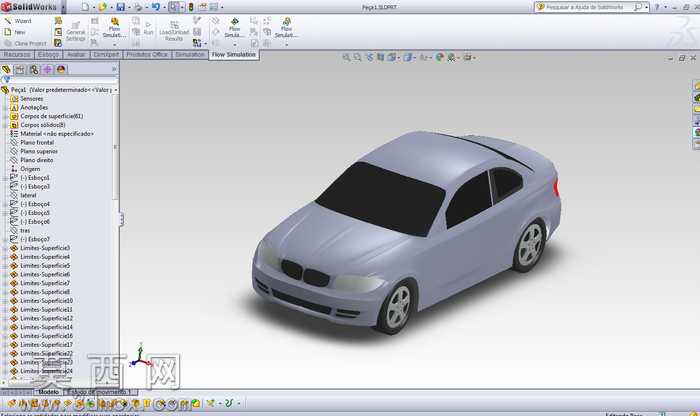Viewport: 700px width, 416px height.
Task: Click the Section View icon in heads-up toolbar
Action: pos(380,58)
